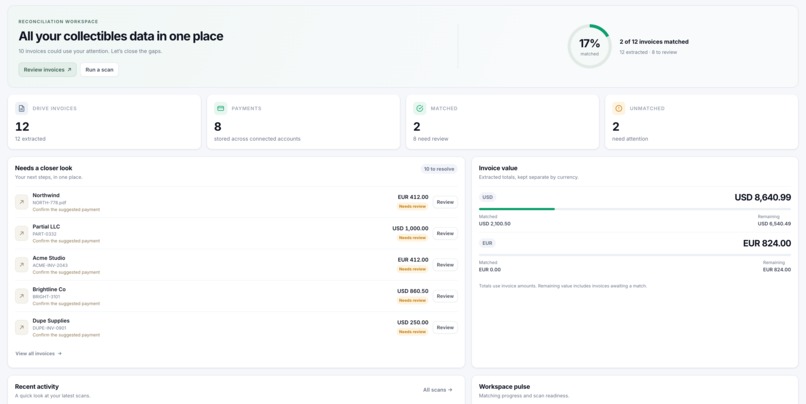Click the Matched check-circle icon
806x404 pixels.
[x=419, y=108]
